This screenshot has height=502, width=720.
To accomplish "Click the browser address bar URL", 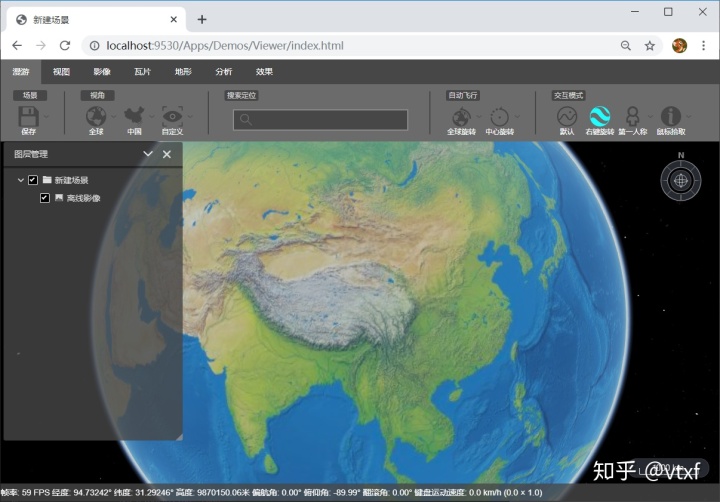I will click(225, 45).
